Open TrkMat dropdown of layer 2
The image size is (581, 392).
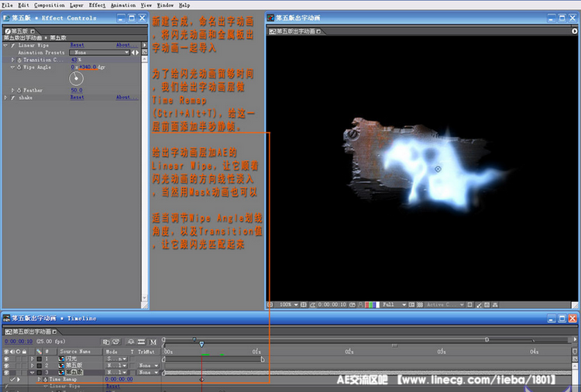[x=148, y=366]
